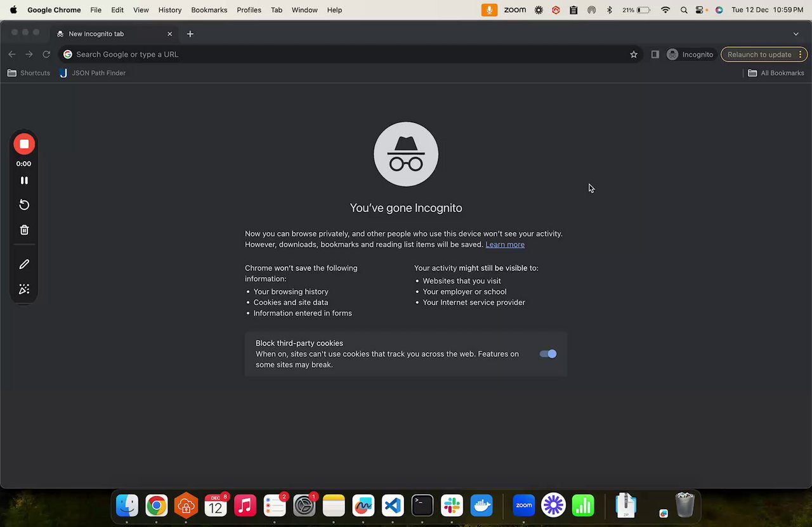
Task: Open Spotlight search
Action: point(684,10)
